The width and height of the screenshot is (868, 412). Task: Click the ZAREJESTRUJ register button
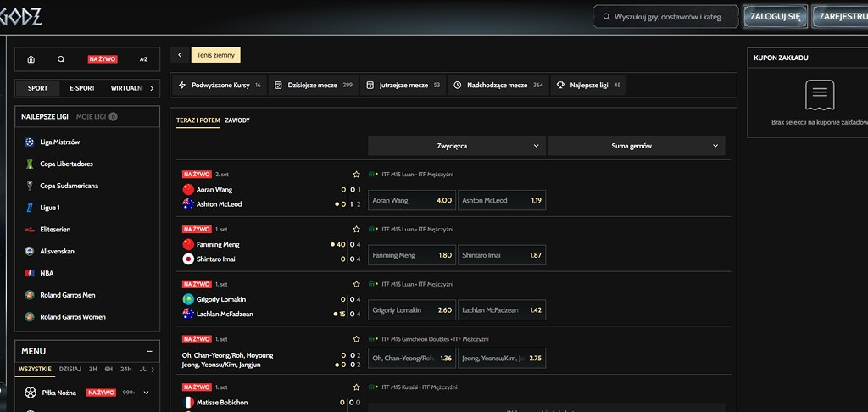coord(840,17)
